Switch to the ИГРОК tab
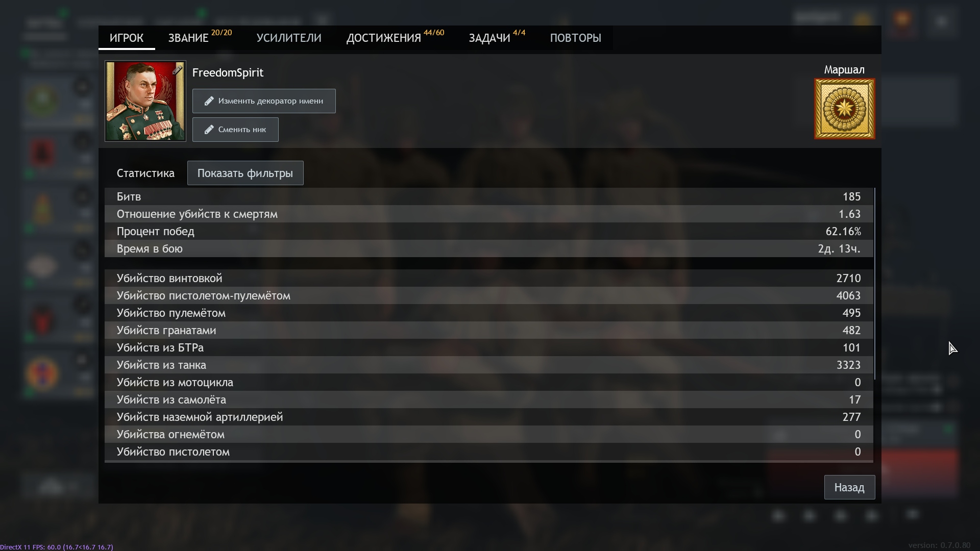 (127, 38)
